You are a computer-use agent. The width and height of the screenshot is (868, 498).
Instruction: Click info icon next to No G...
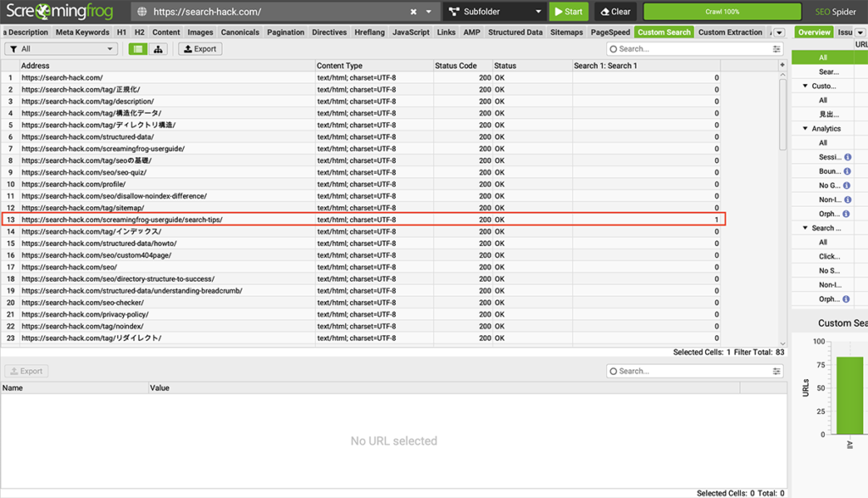point(847,186)
